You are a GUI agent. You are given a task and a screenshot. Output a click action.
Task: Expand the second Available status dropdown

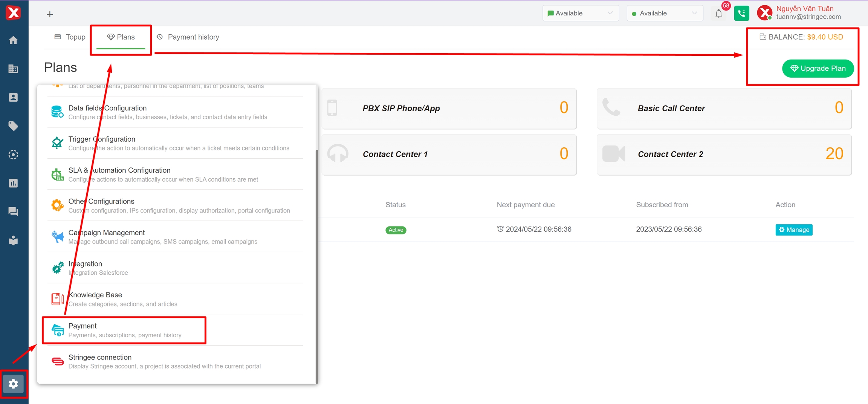[665, 13]
